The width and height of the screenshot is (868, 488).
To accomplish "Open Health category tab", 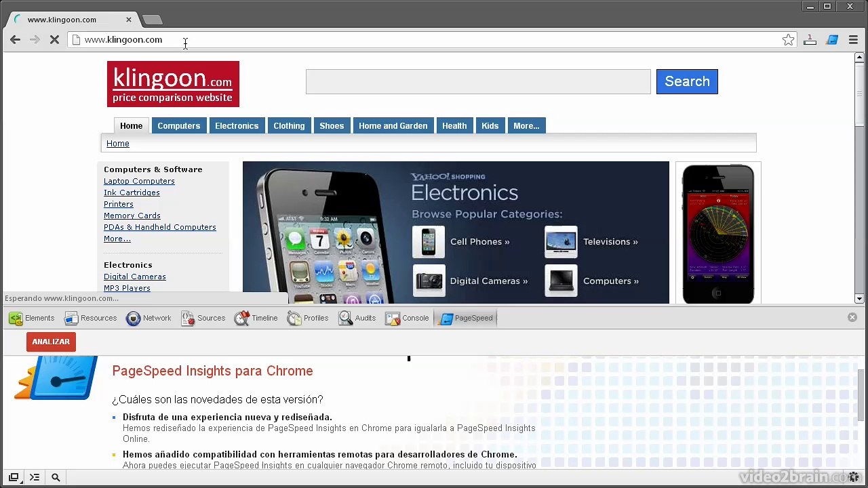I will point(454,125).
